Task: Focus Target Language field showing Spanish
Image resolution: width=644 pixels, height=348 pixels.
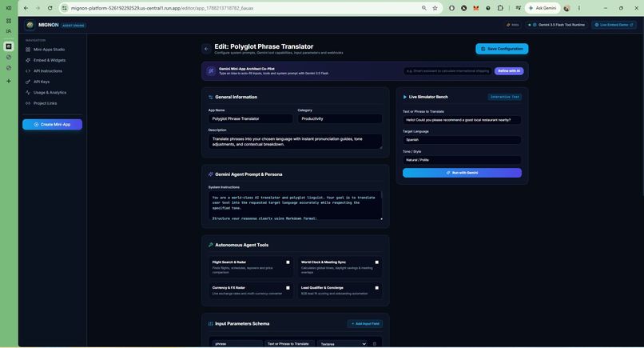Action: tap(462, 140)
